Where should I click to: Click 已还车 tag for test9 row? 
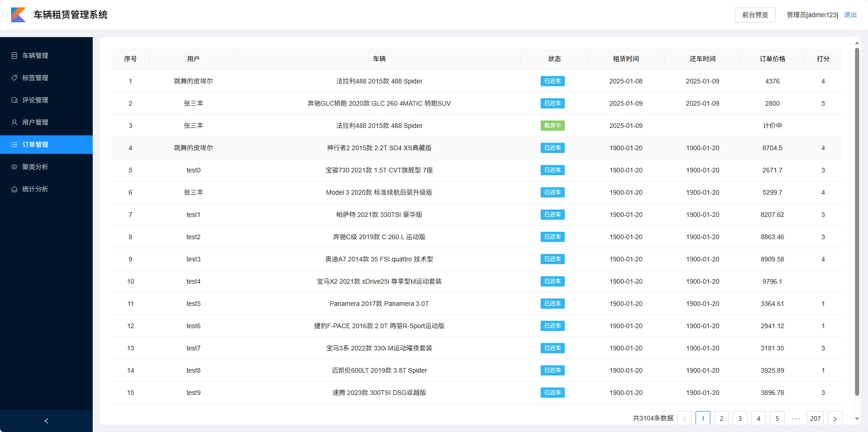(553, 393)
